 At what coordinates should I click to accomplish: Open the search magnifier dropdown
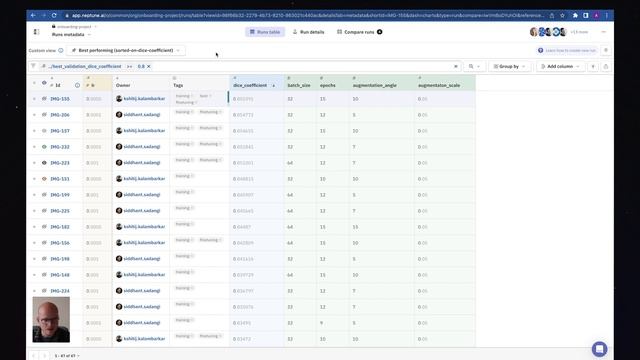pos(474,66)
